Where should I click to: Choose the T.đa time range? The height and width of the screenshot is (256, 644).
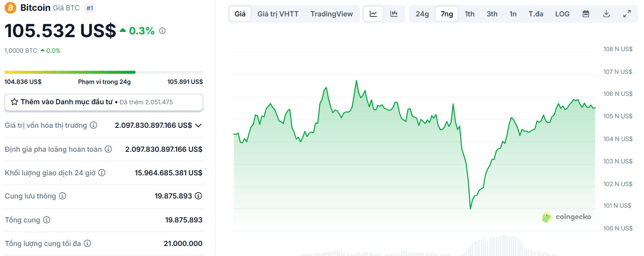(536, 14)
